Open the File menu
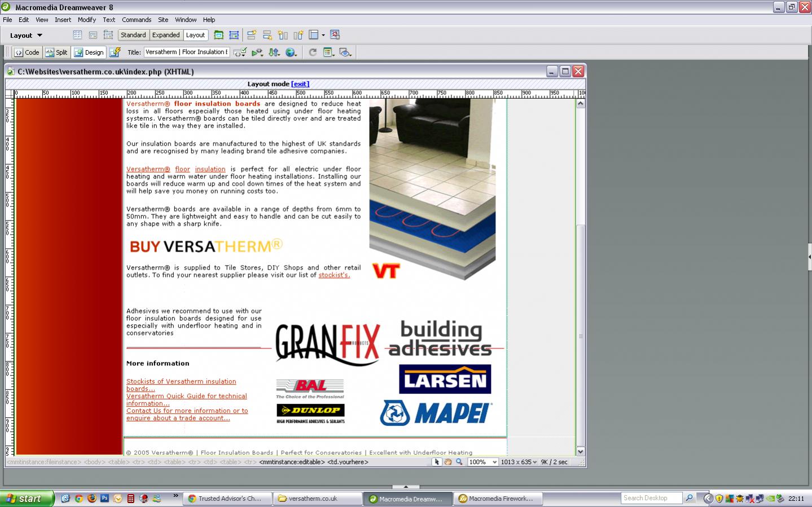The width and height of the screenshot is (812, 507). (7, 20)
